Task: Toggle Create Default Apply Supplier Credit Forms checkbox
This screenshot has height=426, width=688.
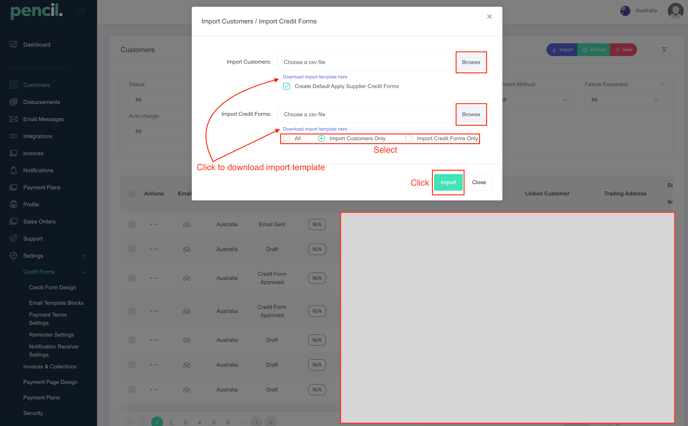Action: click(x=287, y=86)
